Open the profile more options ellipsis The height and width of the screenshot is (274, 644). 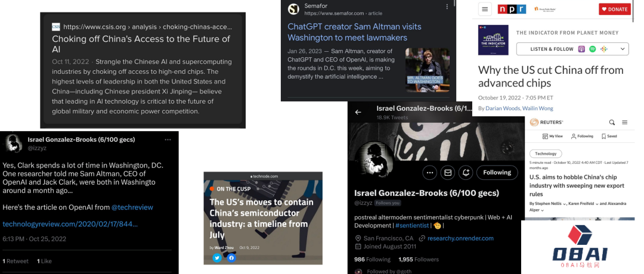pyautogui.click(x=429, y=173)
